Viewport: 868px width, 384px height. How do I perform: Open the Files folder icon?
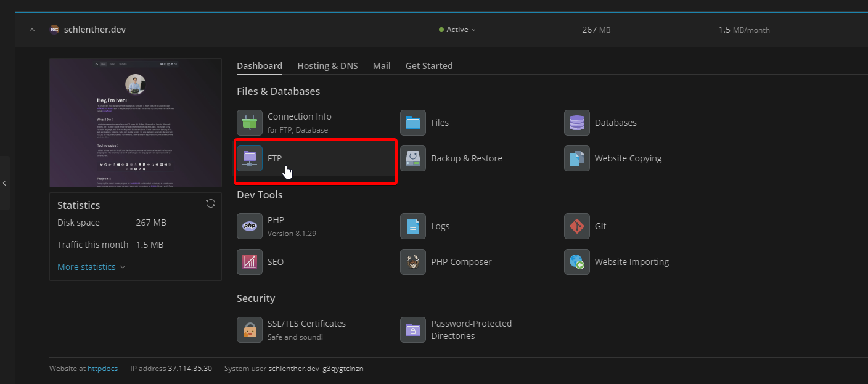[x=413, y=123]
